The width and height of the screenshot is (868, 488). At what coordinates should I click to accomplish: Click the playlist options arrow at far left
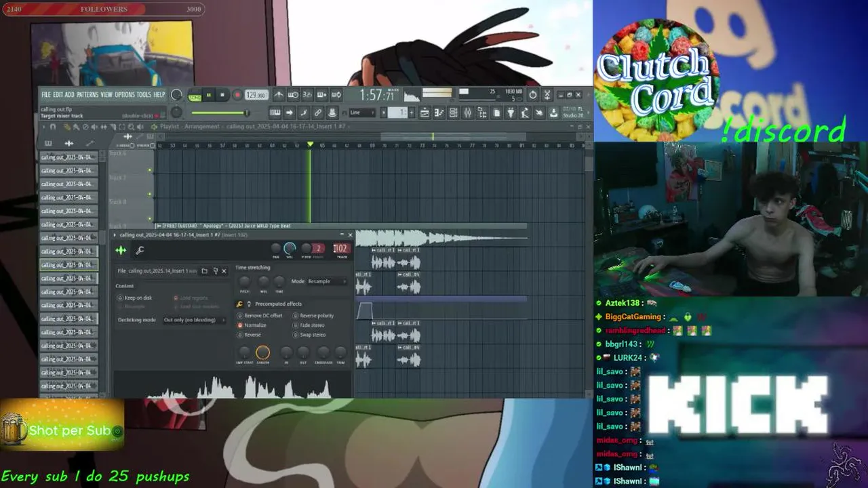(x=43, y=127)
